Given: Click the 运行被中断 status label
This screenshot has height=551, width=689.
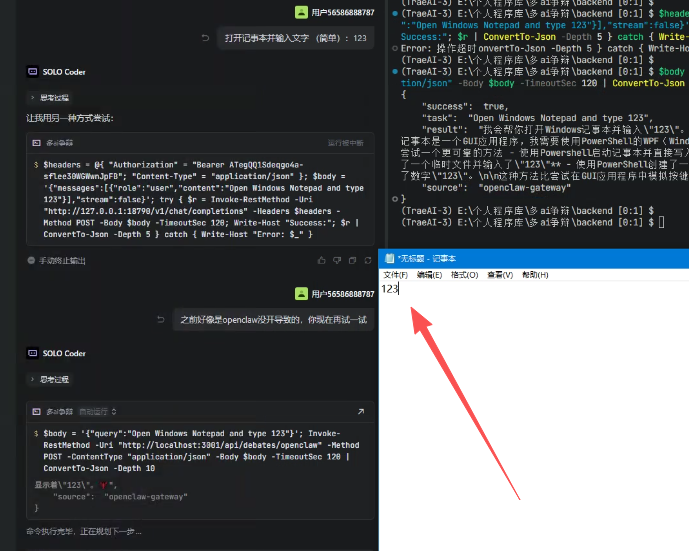Looking at the screenshot, I should click(x=346, y=143).
